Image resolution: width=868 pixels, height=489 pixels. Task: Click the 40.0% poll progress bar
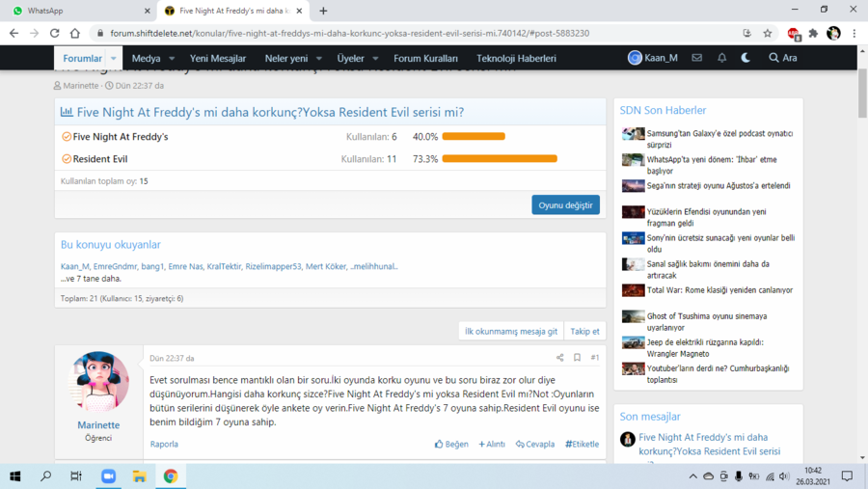[x=474, y=136]
